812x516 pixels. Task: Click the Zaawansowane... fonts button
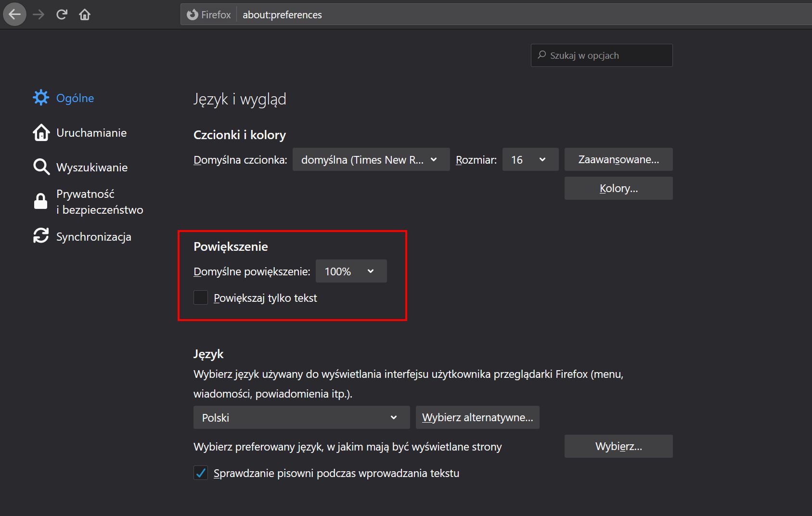[619, 159]
